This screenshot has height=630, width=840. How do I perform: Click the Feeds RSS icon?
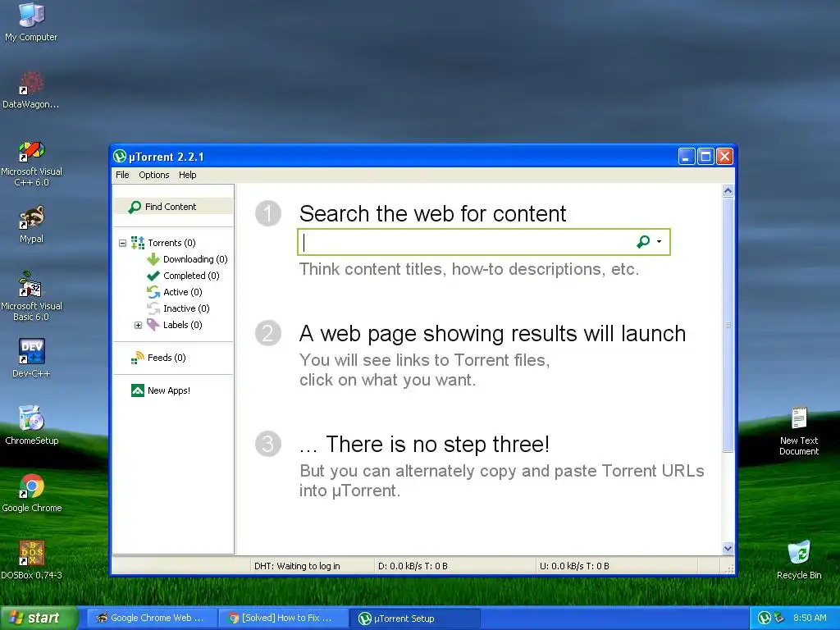[138, 358]
